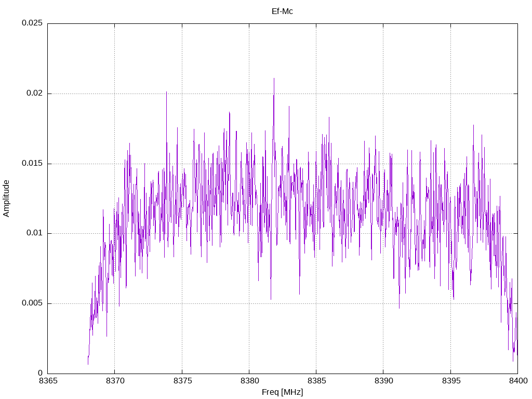Click the x-axis tick label 8380
The image size is (532, 399).
click(x=249, y=381)
